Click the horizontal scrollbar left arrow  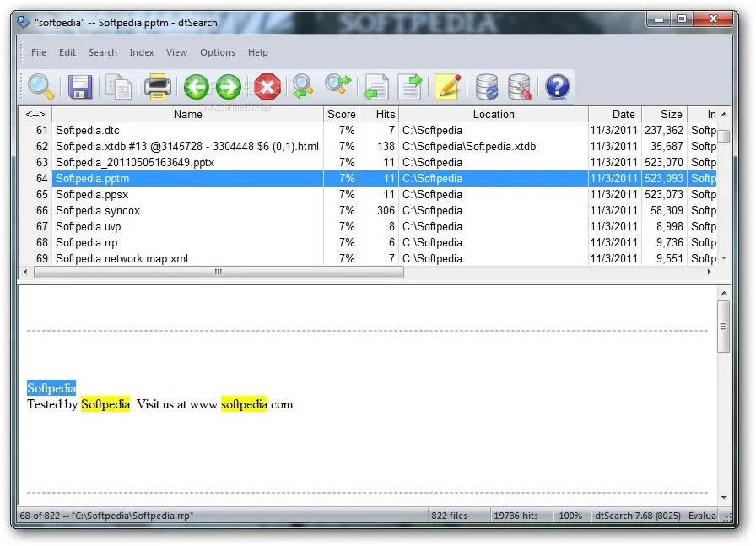[x=25, y=272]
